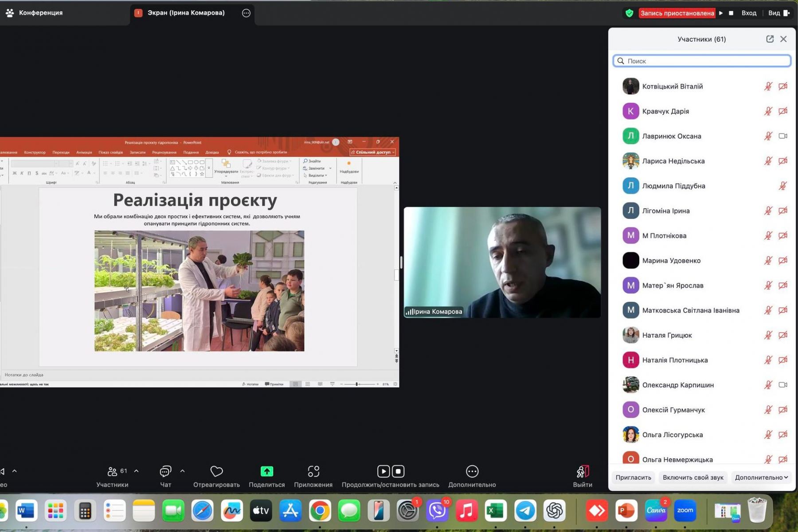Screen dimensions: 798x532
Task: Click the Включить свой звук button
Action: tap(692, 477)
